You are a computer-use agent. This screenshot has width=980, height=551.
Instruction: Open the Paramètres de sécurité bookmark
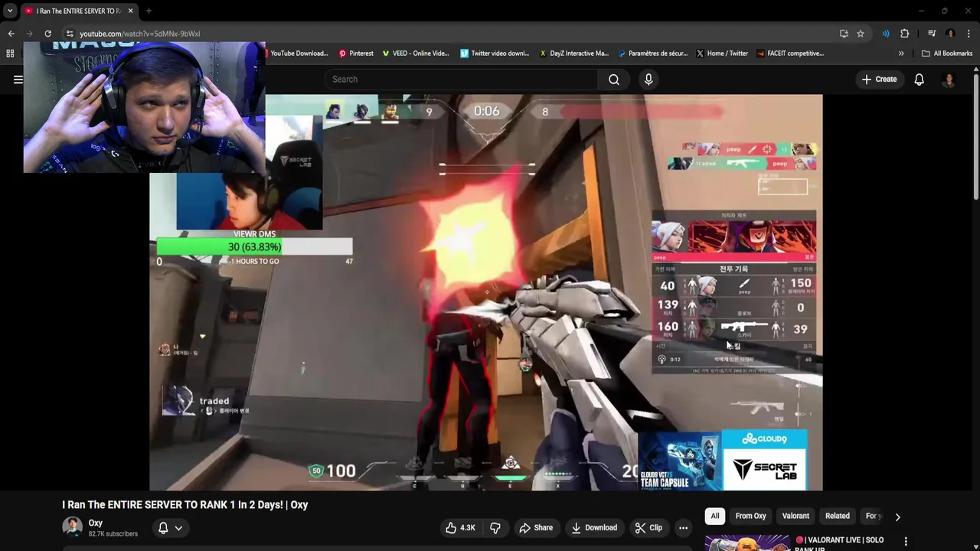(653, 54)
